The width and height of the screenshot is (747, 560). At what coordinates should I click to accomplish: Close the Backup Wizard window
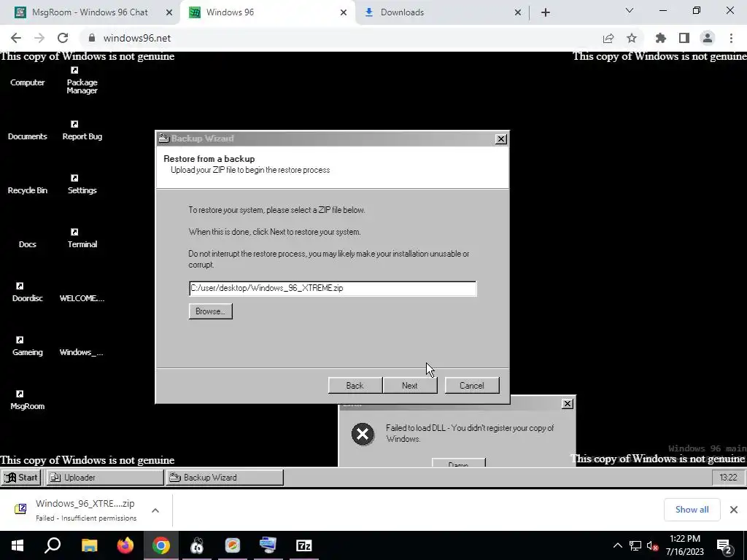pos(500,139)
